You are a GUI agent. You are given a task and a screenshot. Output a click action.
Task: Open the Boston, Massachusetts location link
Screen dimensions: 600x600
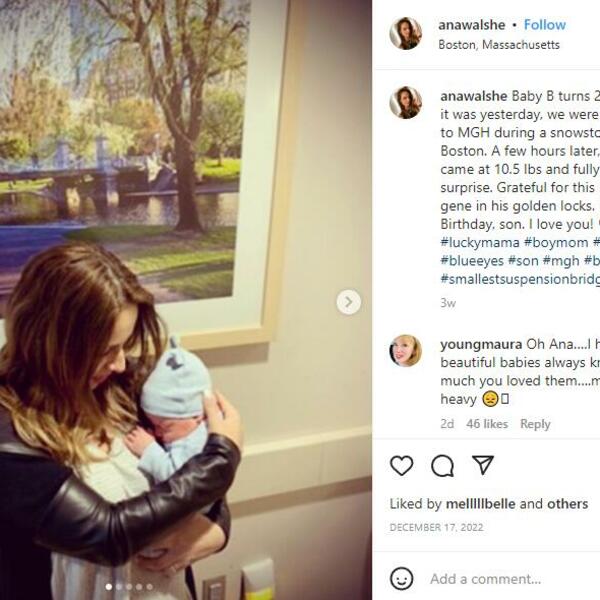[499, 45]
